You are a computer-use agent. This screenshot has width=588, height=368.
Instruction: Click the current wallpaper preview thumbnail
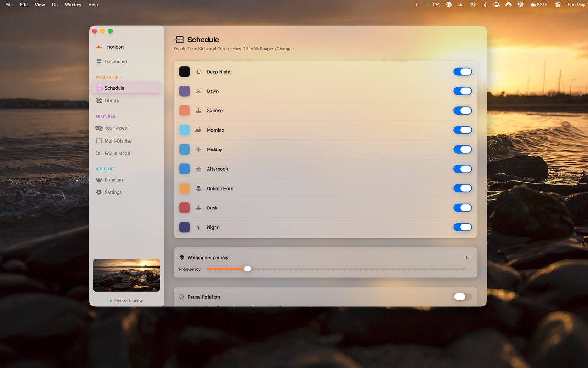pyautogui.click(x=126, y=275)
